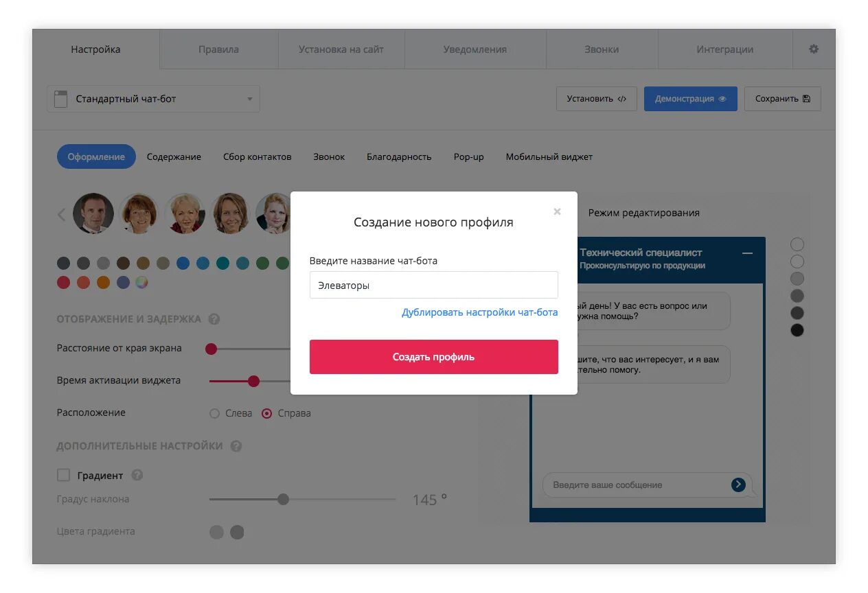
Task: Switch to the Правила tab
Action: pos(219,49)
